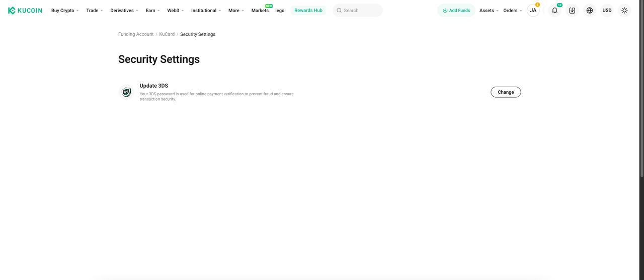The image size is (644, 280).
Task: Click the Add Funds button
Action: [456, 11]
